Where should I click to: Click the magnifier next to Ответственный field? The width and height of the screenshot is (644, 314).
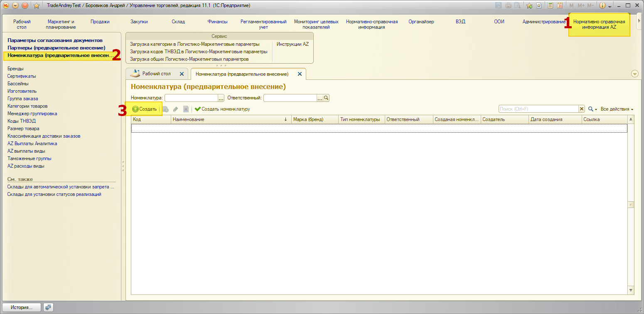pyautogui.click(x=326, y=98)
